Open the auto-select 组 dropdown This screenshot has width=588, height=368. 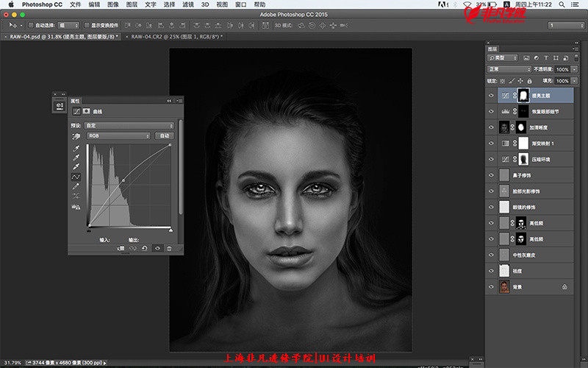point(68,25)
